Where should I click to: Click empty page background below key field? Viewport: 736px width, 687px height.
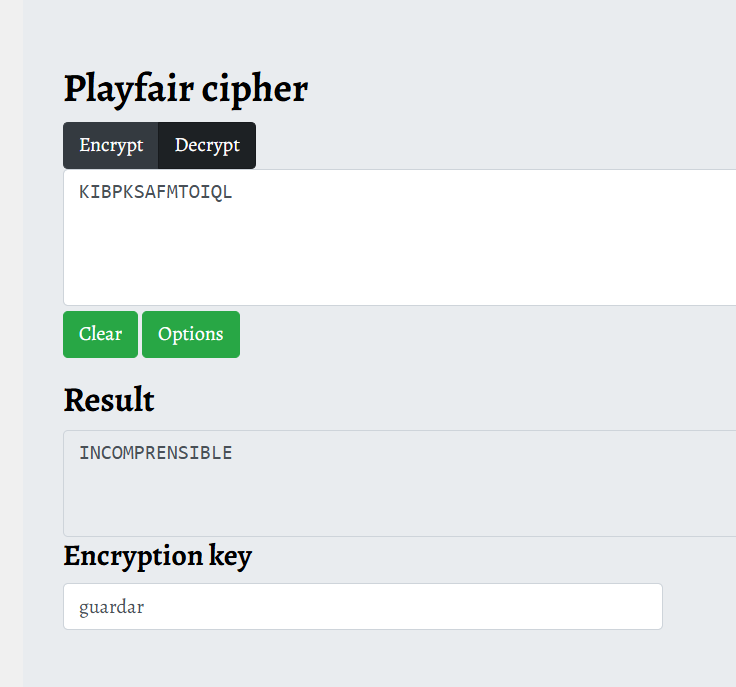(x=360, y=660)
